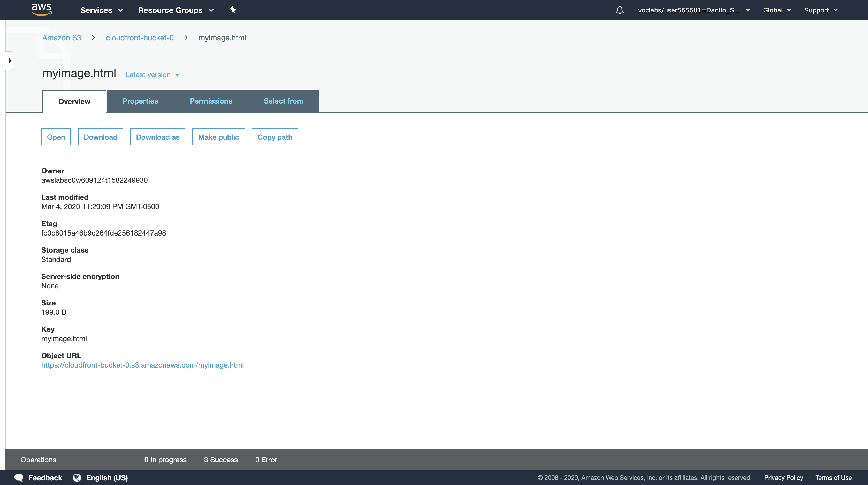Open the Support menu
868x485 pixels.
coord(820,10)
